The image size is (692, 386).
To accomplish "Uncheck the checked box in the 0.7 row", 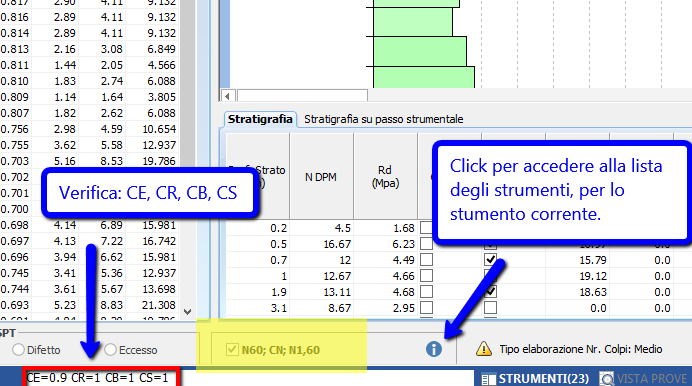I will (490, 259).
